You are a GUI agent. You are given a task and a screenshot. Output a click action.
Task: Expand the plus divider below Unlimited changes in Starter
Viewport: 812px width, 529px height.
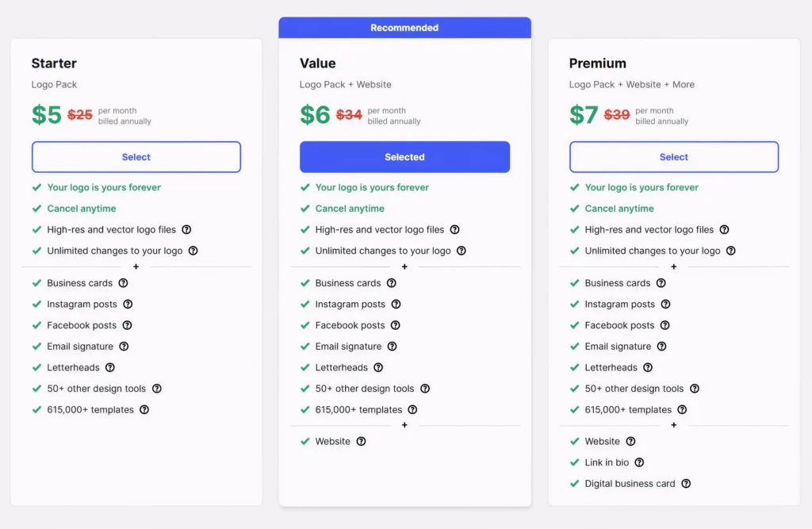pos(136,266)
